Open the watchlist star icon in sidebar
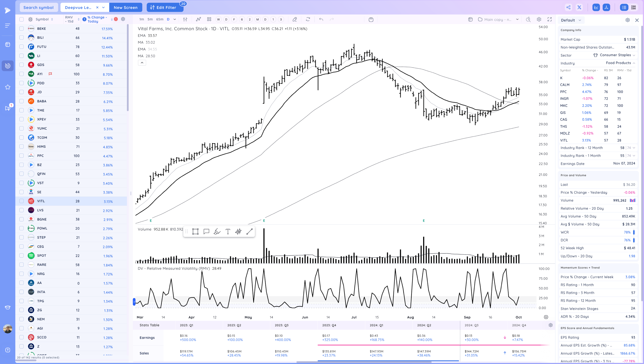The width and height of the screenshot is (644, 364). [8, 87]
